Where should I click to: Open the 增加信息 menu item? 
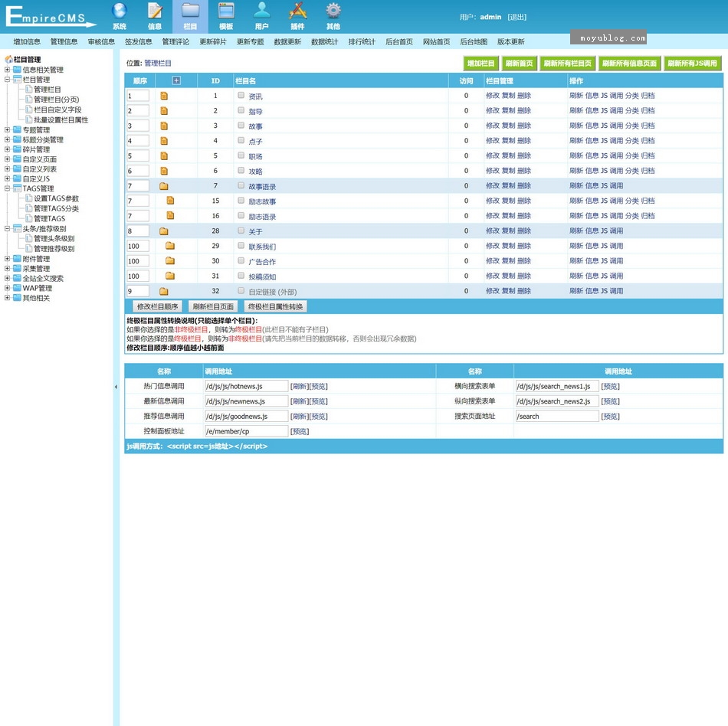click(x=27, y=42)
